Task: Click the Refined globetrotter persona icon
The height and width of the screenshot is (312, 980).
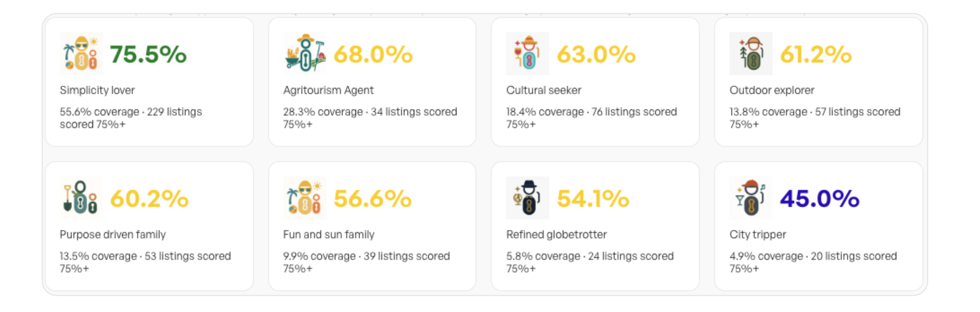Action: (x=527, y=198)
